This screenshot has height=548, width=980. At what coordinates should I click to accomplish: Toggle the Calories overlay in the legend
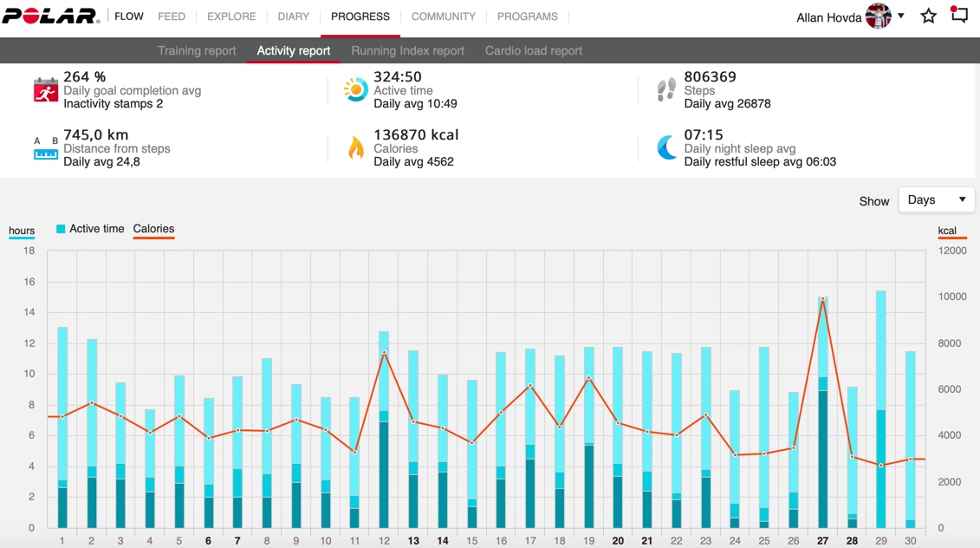click(153, 228)
